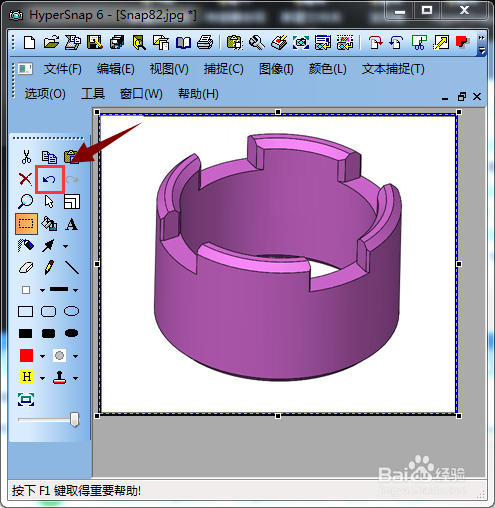The image size is (495, 508).
Task: Toggle the capture region frame tool at bottom
Action: (x=26, y=399)
